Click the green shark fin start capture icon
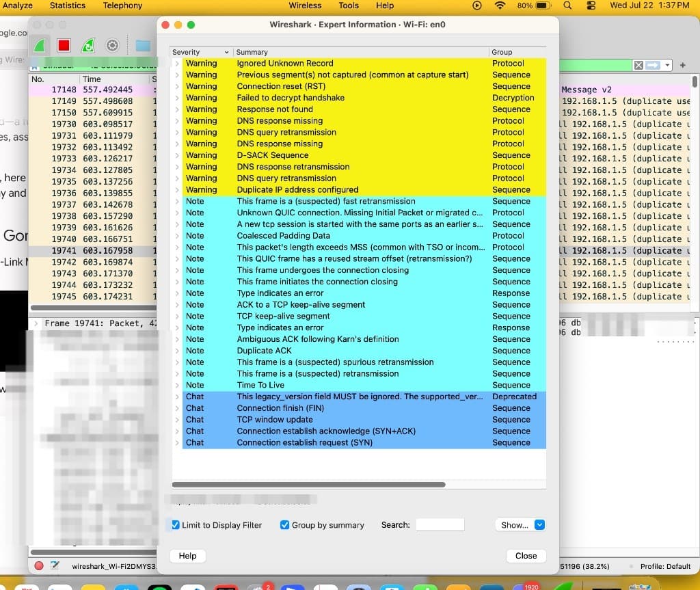This screenshot has width=700, height=590. (x=40, y=45)
